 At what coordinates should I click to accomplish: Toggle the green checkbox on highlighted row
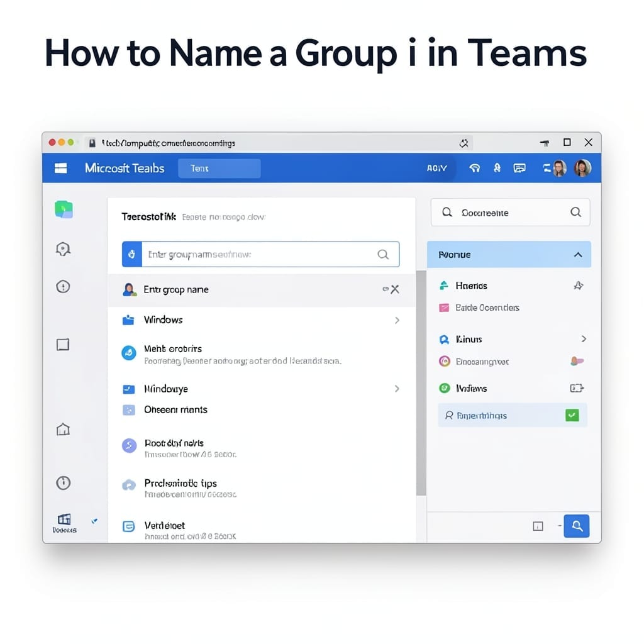click(572, 415)
